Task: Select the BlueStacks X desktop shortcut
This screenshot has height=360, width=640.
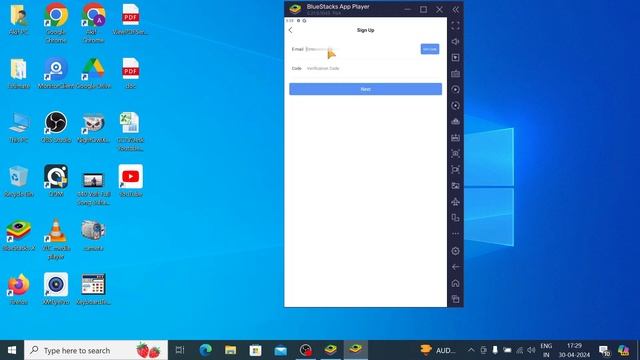Action: point(18,235)
